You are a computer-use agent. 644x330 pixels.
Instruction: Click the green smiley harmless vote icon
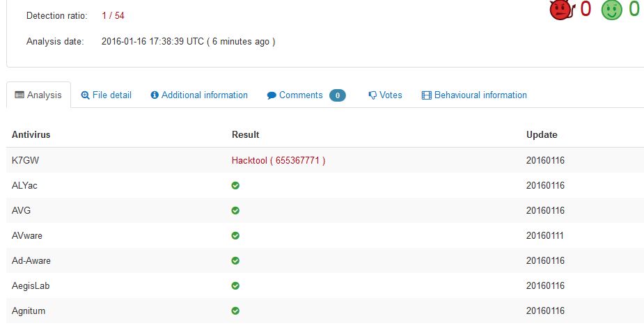pos(611,10)
